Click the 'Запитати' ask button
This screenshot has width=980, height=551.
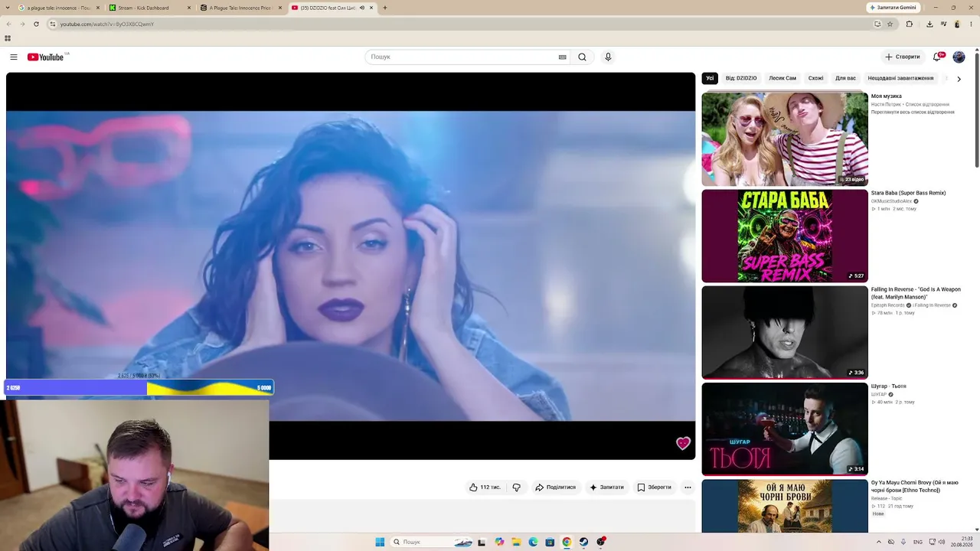pyautogui.click(x=607, y=487)
